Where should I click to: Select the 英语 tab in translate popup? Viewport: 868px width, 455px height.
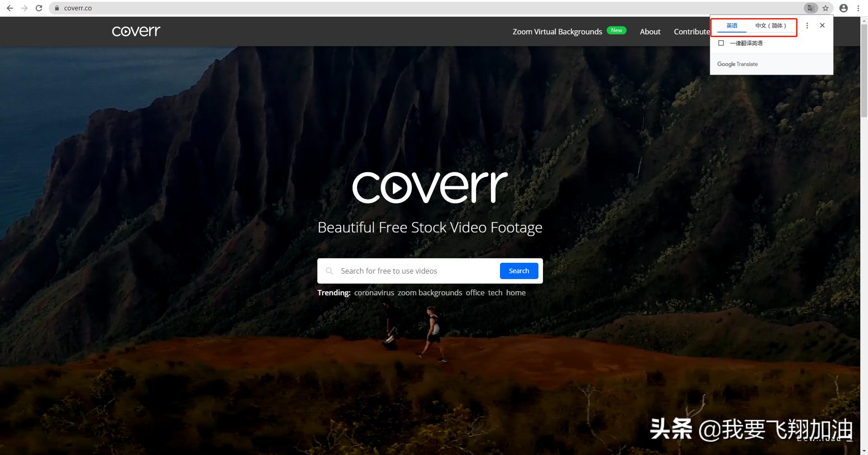[732, 26]
